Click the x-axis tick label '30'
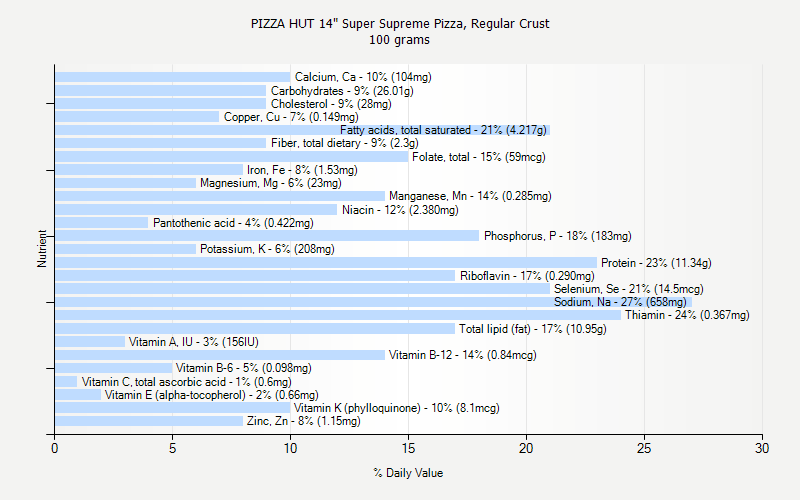 coord(762,448)
